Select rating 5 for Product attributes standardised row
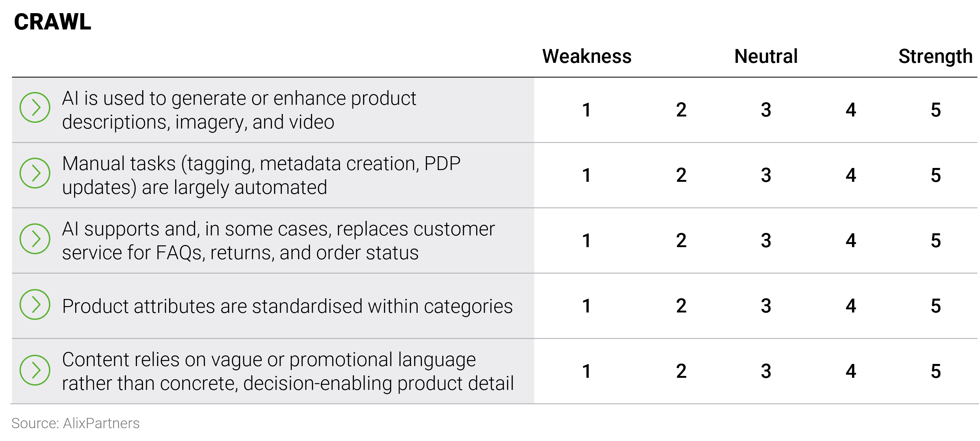 tap(935, 306)
